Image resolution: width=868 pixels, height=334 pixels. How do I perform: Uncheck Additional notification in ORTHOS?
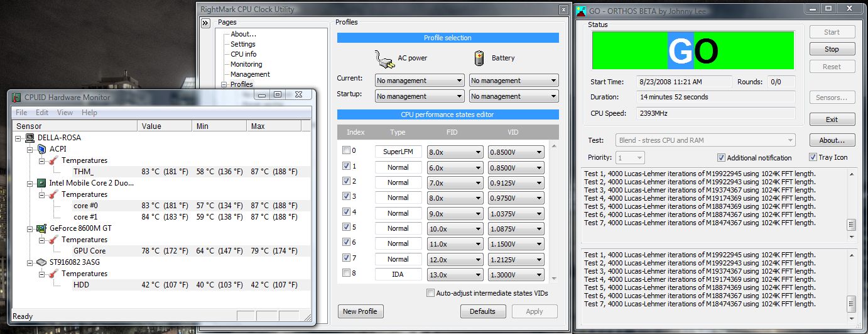tap(721, 158)
